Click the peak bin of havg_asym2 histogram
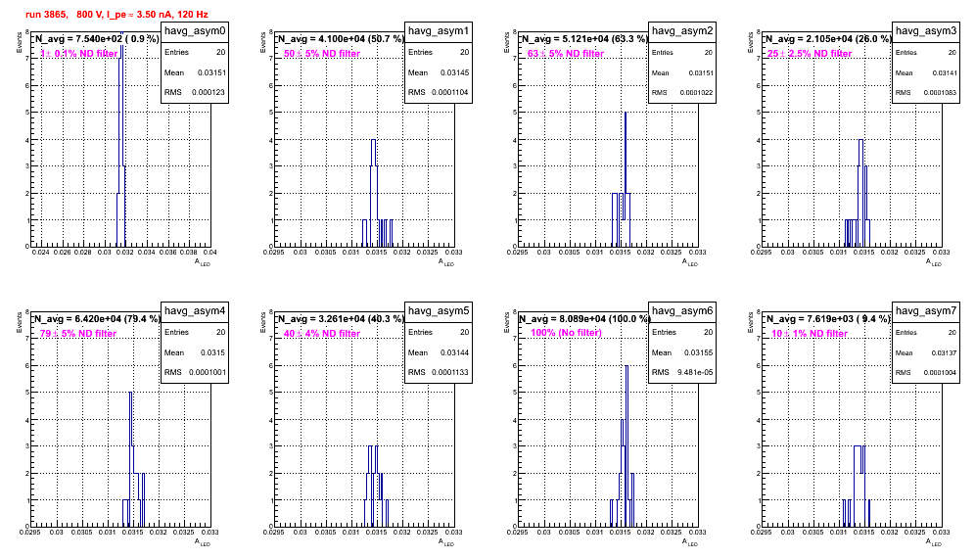 click(x=626, y=179)
